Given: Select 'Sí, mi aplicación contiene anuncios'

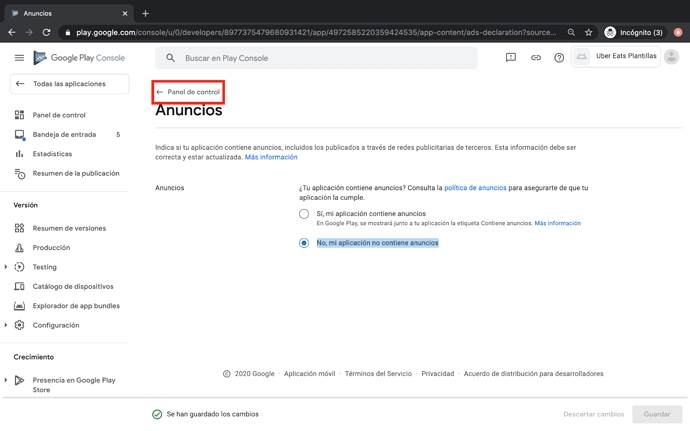Looking at the screenshot, I should click(x=304, y=214).
